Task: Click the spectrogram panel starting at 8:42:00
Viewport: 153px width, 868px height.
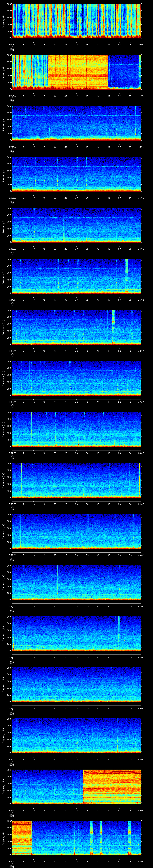Action: [x=77, y=685]
